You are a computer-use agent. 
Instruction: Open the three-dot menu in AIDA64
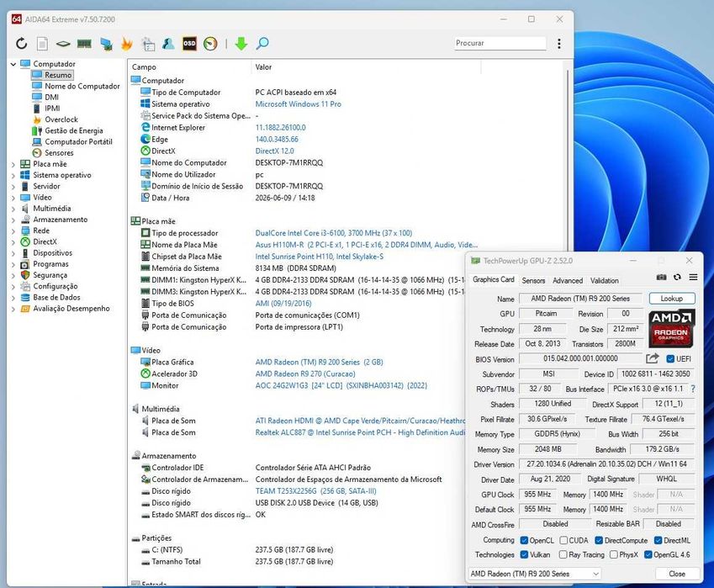pos(559,44)
